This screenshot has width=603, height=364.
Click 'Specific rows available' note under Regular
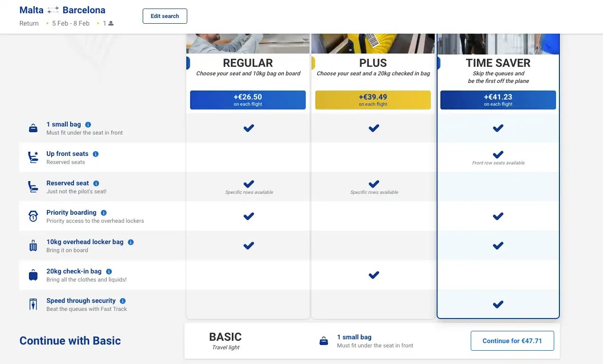249,192
